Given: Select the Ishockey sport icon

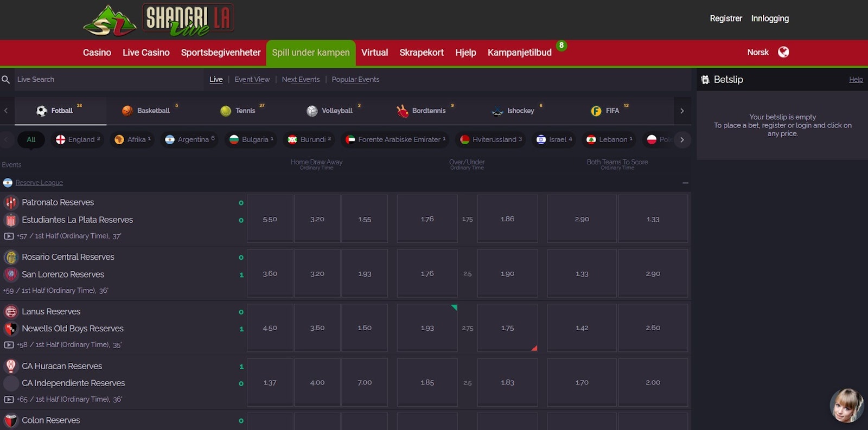Looking at the screenshot, I should coord(497,111).
